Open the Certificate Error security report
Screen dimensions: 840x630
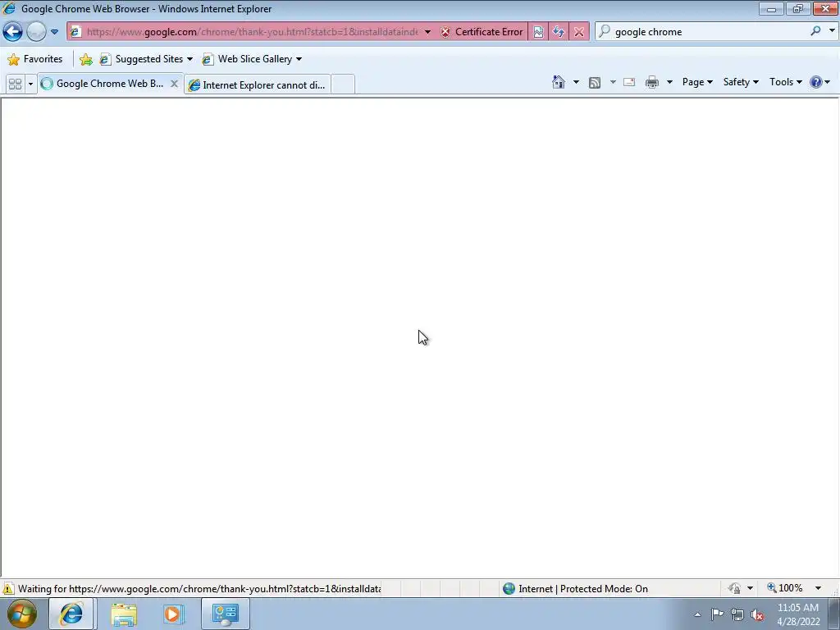tap(482, 32)
